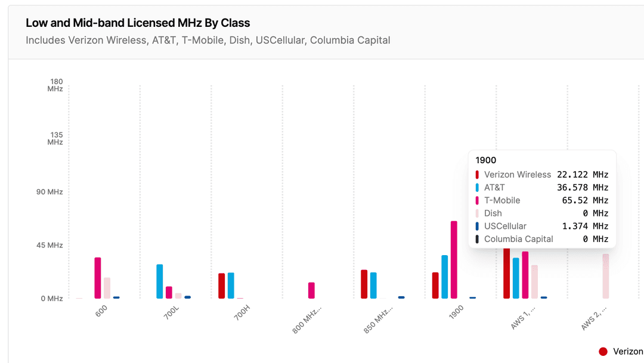The width and height of the screenshot is (644, 363).
Task: Toggle the Verizon legend label
Action: [628, 352]
